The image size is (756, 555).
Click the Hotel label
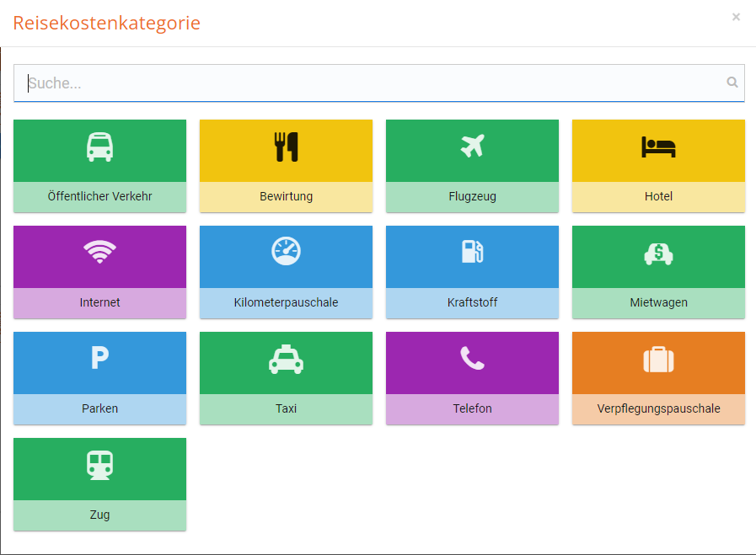point(658,197)
